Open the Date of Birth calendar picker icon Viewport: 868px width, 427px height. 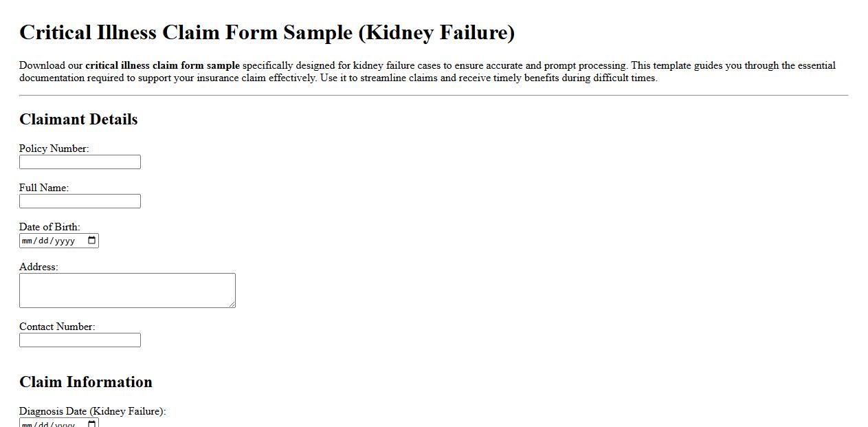click(92, 240)
